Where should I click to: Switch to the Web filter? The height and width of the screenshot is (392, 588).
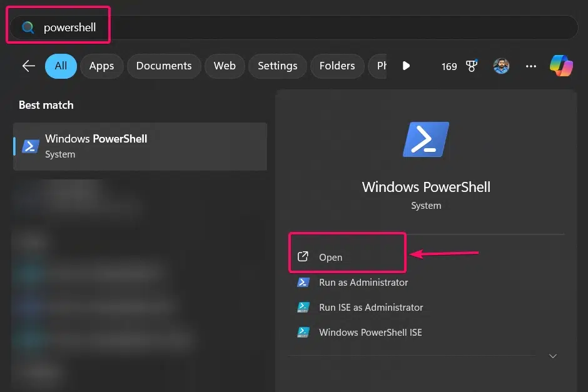coord(225,66)
